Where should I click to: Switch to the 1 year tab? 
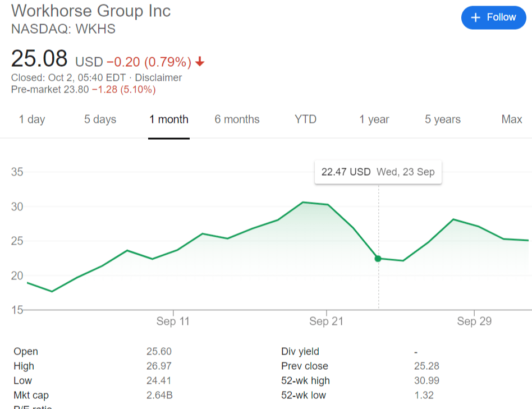(374, 120)
